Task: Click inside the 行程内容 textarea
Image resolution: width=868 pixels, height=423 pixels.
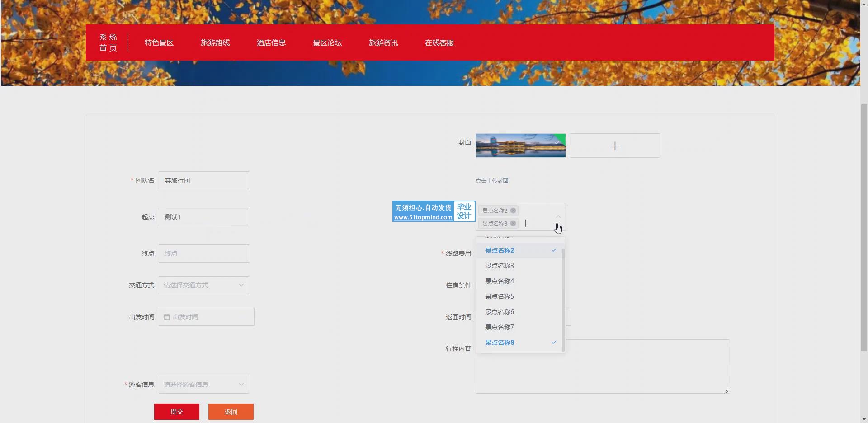Action: point(602,367)
